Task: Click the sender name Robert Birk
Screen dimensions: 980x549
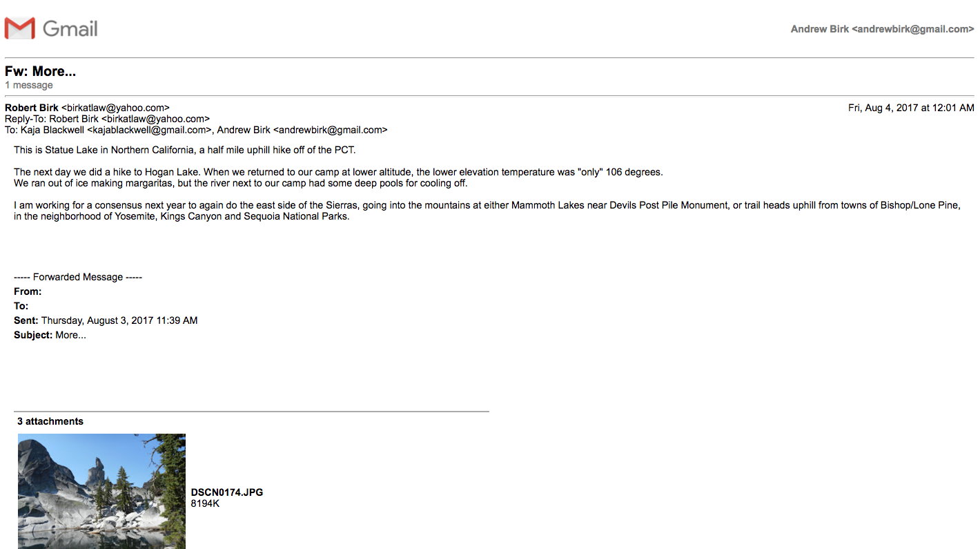Action: [32, 108]
